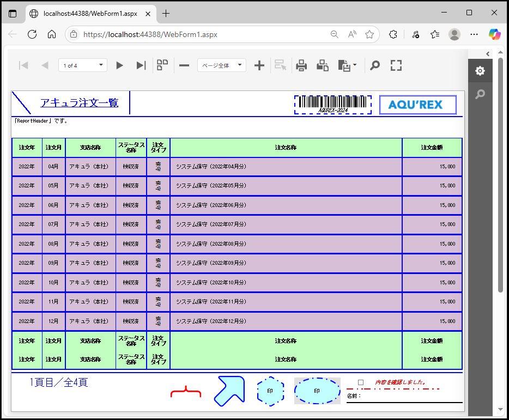509x420 pixels.
Task: Open the viewer toolbar search magnifier
Action: pyautogui.click(x=374, y=65)
